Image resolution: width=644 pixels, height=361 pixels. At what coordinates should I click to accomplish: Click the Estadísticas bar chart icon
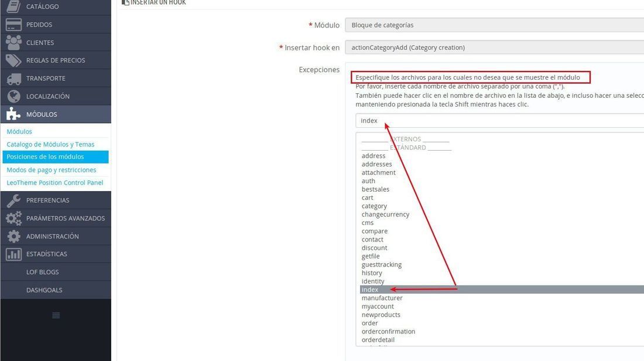point(13,254)
